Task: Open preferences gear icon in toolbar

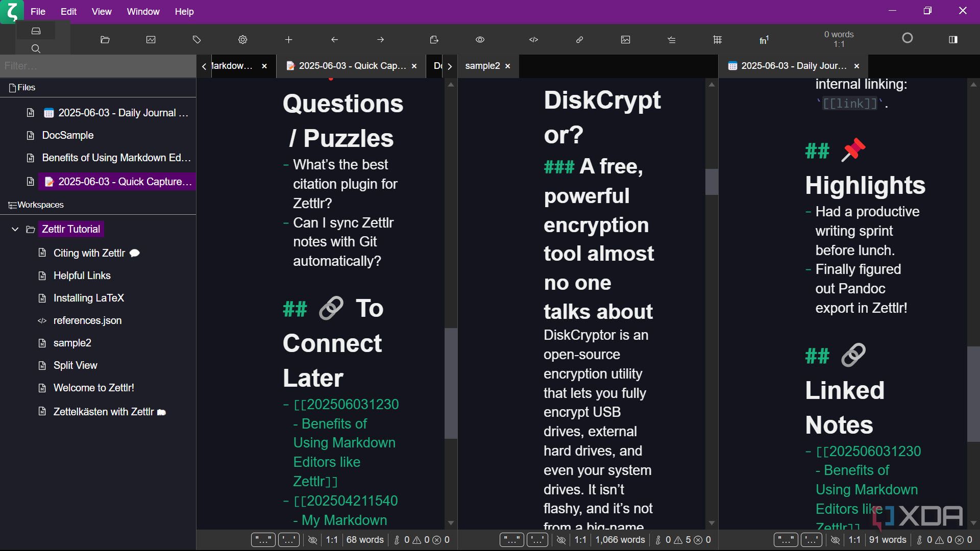Action: [x=243, y=39]
